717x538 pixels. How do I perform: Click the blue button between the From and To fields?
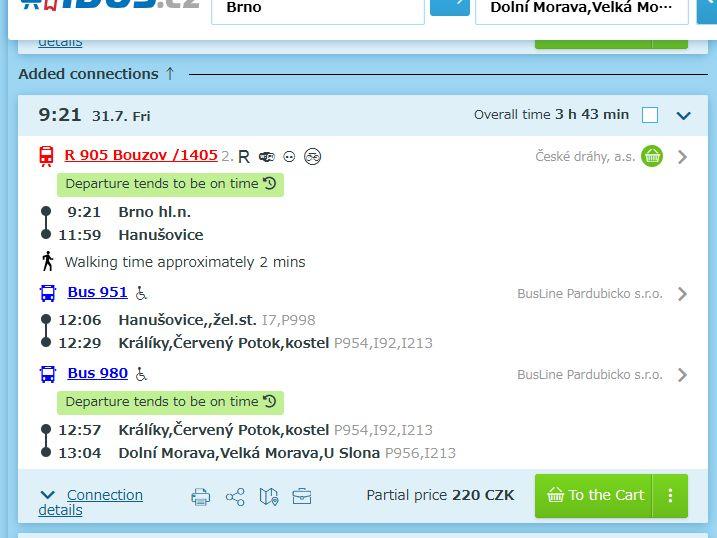(x=450, y=6)
